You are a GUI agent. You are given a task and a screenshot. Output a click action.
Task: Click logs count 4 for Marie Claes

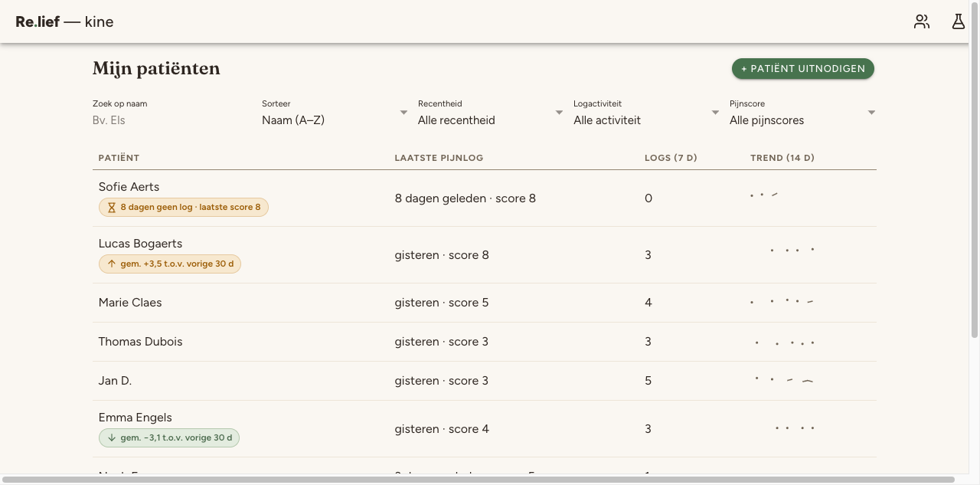pyautogui.click(x=648, y=303)
